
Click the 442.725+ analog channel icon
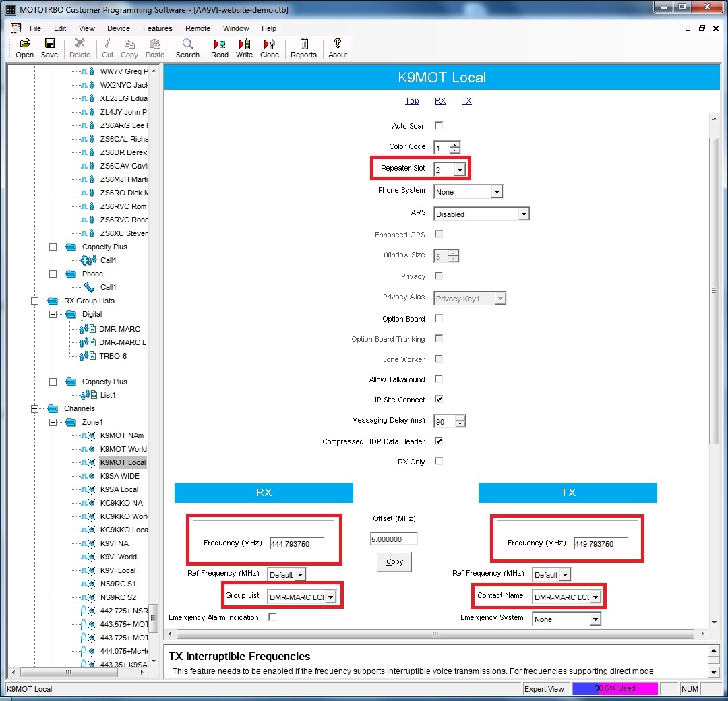pos(88,611)
